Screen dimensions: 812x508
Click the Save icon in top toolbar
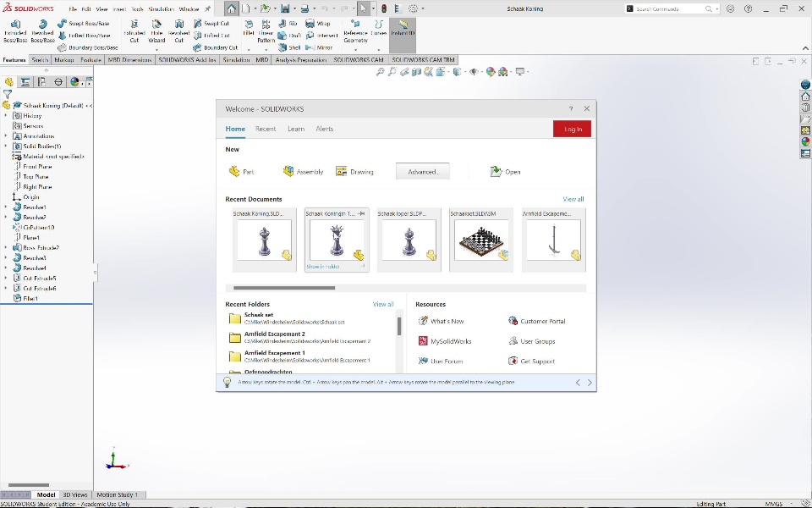pyautogui.click(x=285, y=8)
